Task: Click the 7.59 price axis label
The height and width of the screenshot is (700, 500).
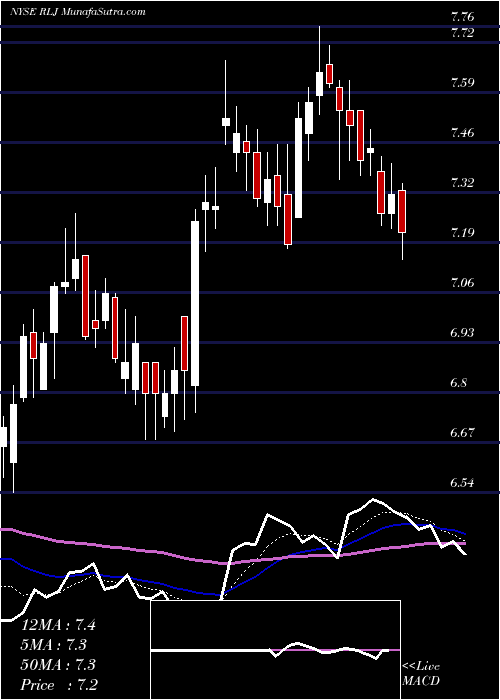Action: pos(462,83)
